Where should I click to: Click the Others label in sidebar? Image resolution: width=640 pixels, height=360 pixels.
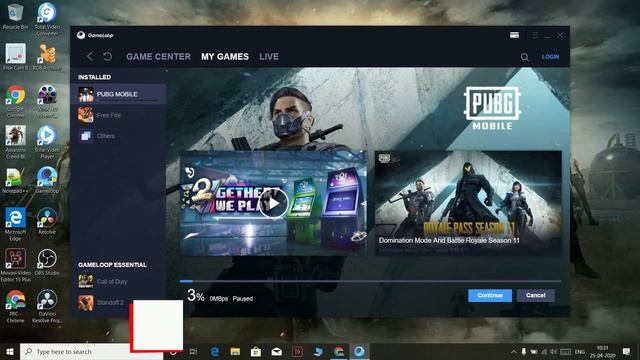[106, 136]
